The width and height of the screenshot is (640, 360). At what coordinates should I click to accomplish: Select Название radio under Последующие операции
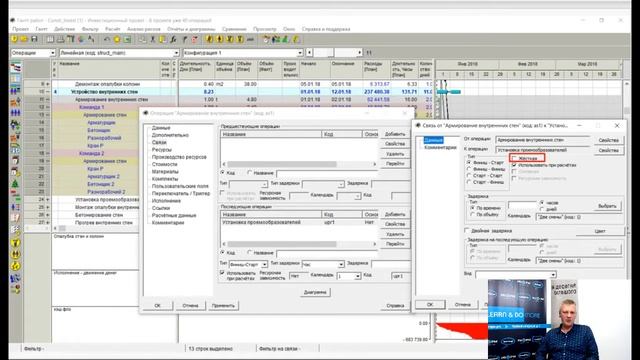tap(250, 253)
